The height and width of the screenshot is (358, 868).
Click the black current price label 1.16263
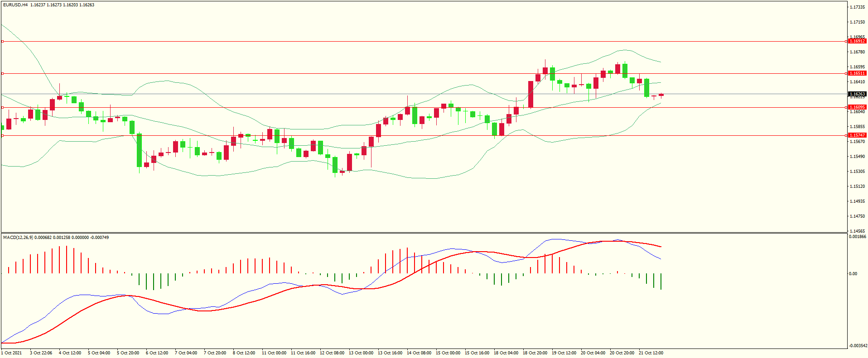click(857, 94)
